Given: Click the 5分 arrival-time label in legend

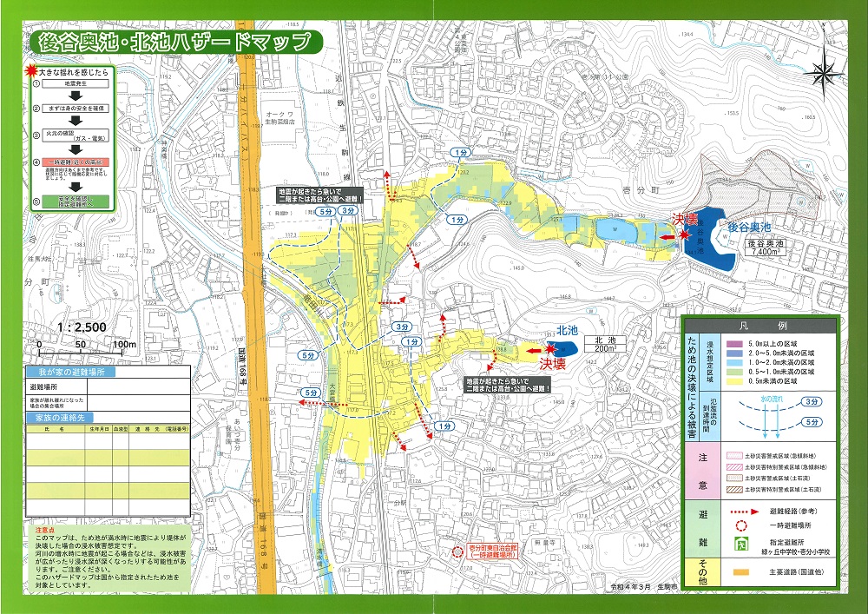Looking at the screenshot, I should (x=812, y=422).
